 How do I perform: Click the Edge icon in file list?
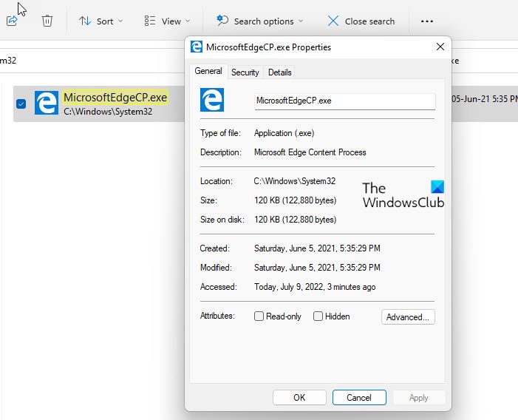[47, 103]
